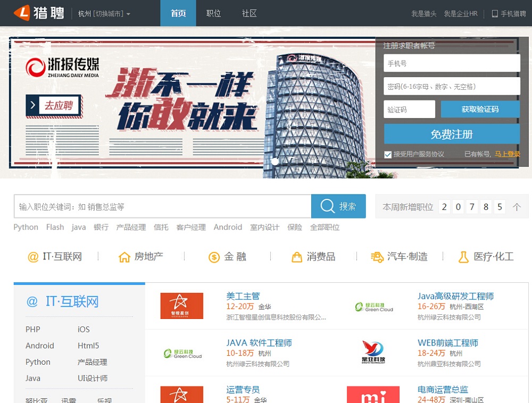This screenshot has width=532, height=403.
Task: Select the java hot keyword link
Action: 78,227
